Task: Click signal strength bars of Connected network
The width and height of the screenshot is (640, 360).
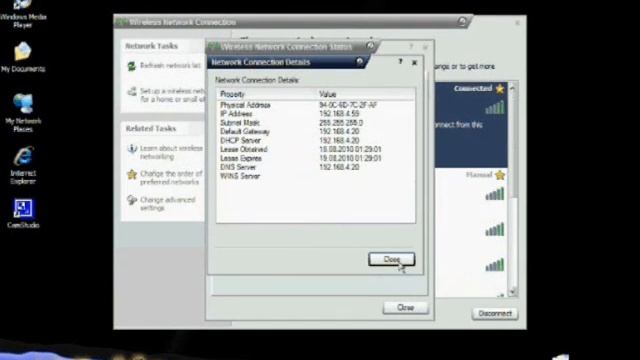Action: (x=495, y=108)
